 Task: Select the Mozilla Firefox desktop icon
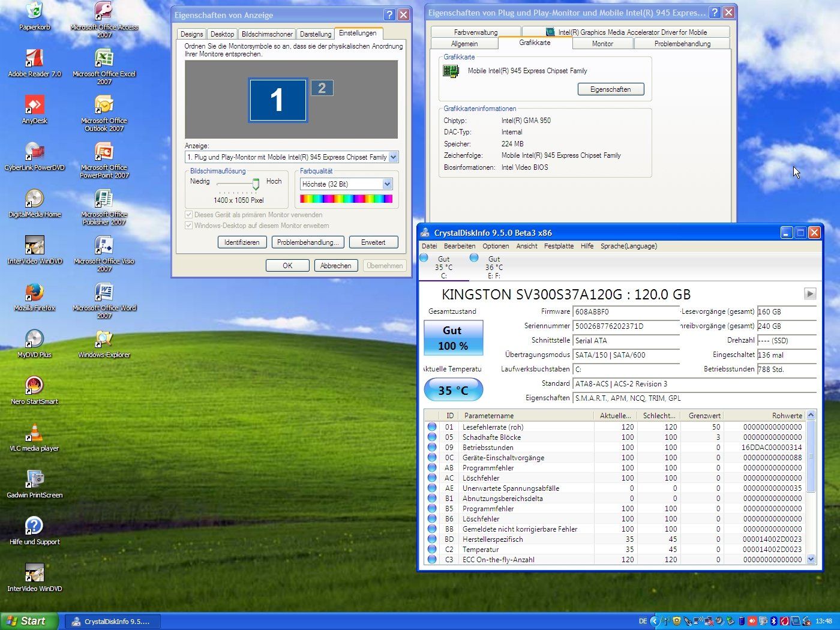[34, 296]
